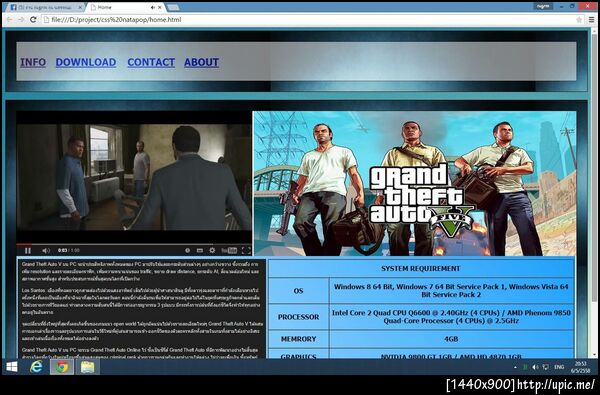Screen dimensions: 600x395
Task: Click the Intel Core 2 Quad processor value
Action: 451,317
